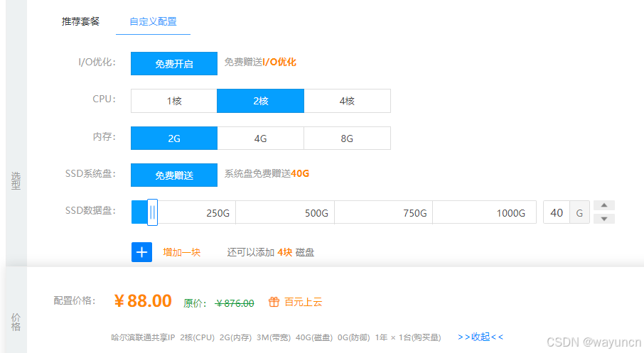Image resolution: width=644 pixels, height=353 pixels.
Task: Select 4G memory option
Action: [x=260, y=139]
